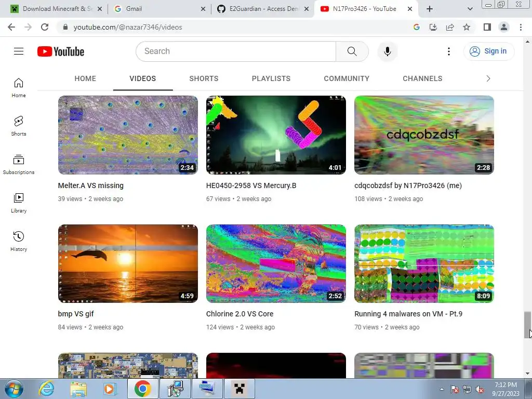
Task: Click the Google icon in address bar
Action: click(417, 27)
